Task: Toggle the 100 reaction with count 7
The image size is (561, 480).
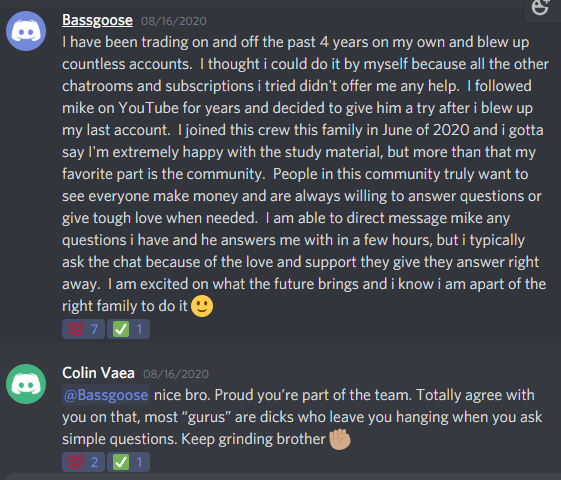Action: (83, 329)
